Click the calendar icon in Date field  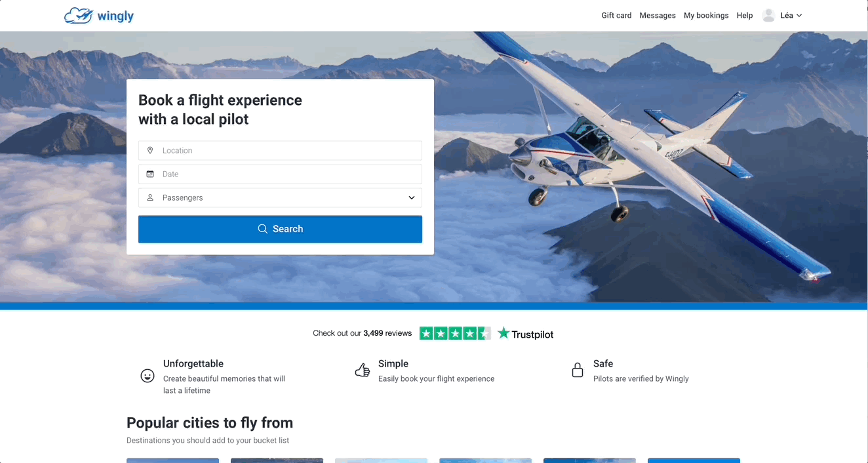pyautogui.click(x=150, y=174)
